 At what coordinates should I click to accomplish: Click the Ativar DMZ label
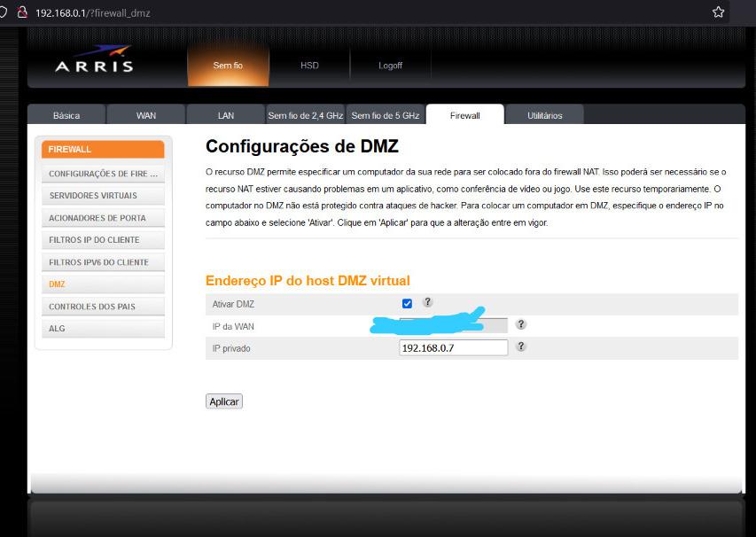pyautogui.click(x=233, y=304)
